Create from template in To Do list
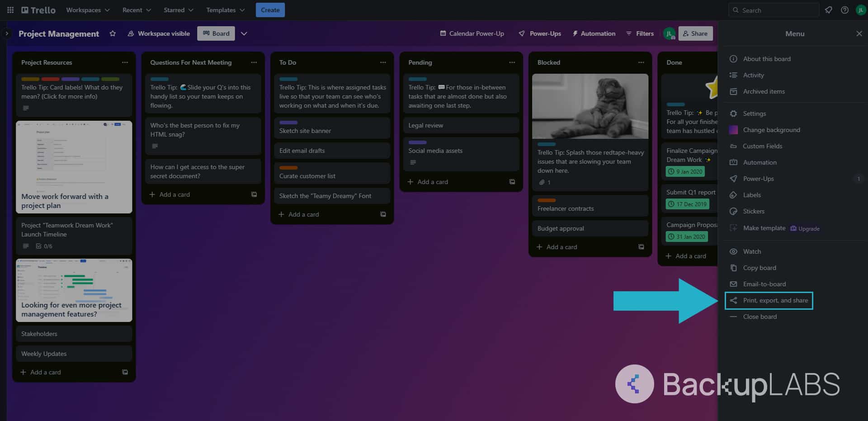868x421 pixels. pos(383,214)
